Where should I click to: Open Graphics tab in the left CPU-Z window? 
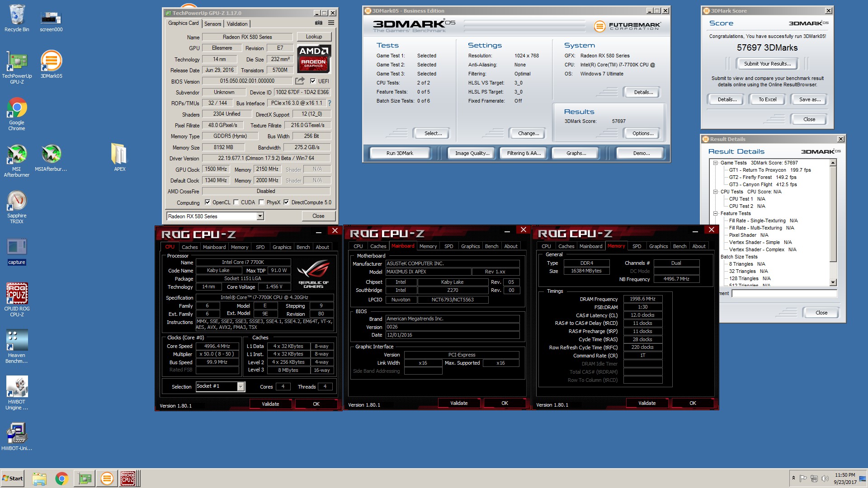tap(282, 247)
